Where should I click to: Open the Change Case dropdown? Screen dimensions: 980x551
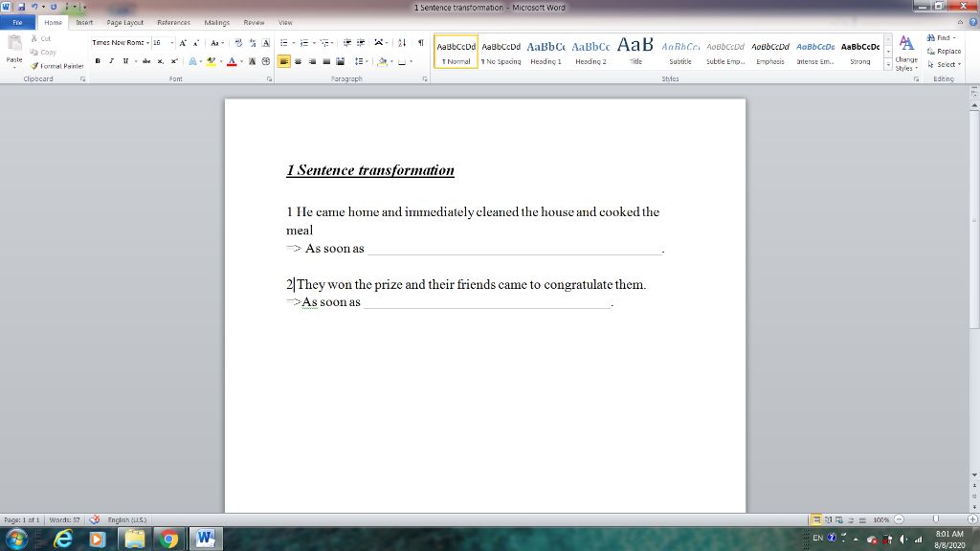pyautogui.click(x=216, y=43)
